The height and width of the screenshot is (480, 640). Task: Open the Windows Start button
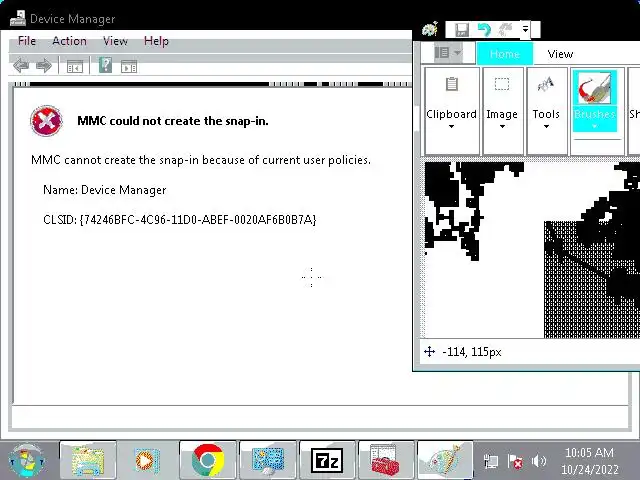pos(26,460)
